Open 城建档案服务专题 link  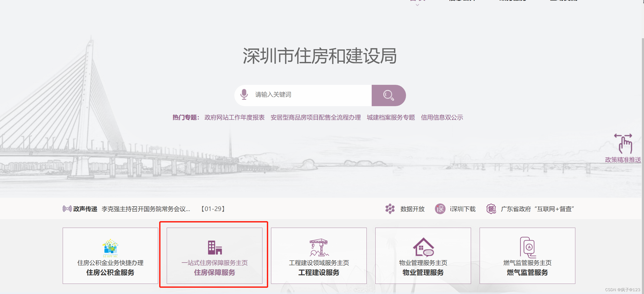click(x=391, y=118)
